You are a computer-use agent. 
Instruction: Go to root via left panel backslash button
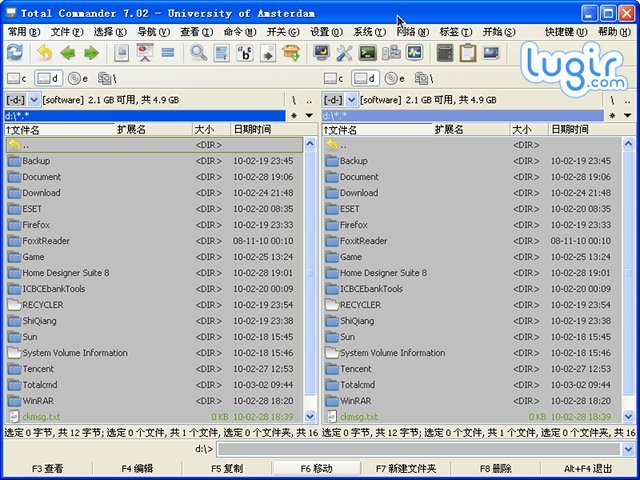coord(294,100)
